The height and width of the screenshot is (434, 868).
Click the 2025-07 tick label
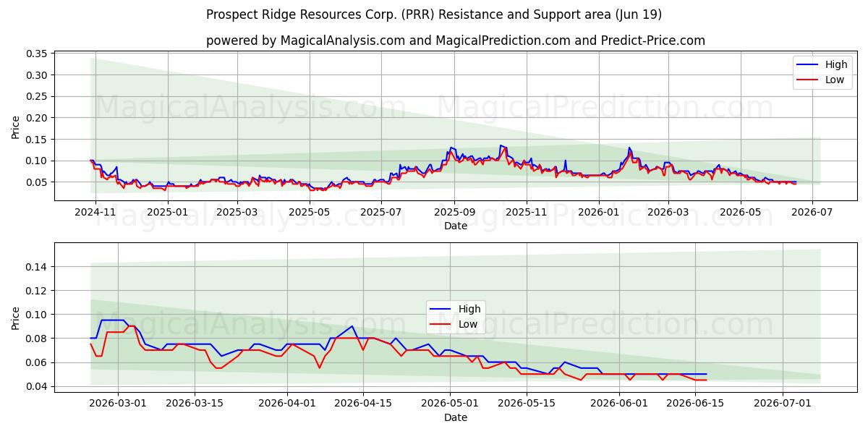click(x=381, y=212)
